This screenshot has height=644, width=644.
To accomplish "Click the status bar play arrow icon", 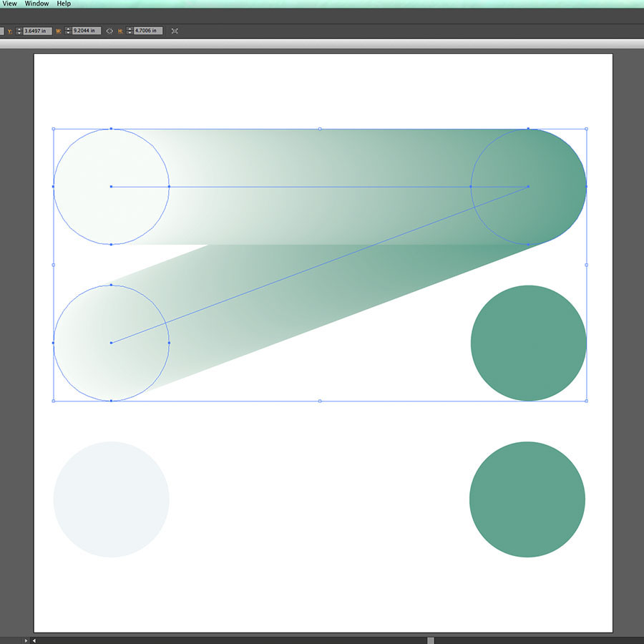I will tap(26, 640).
